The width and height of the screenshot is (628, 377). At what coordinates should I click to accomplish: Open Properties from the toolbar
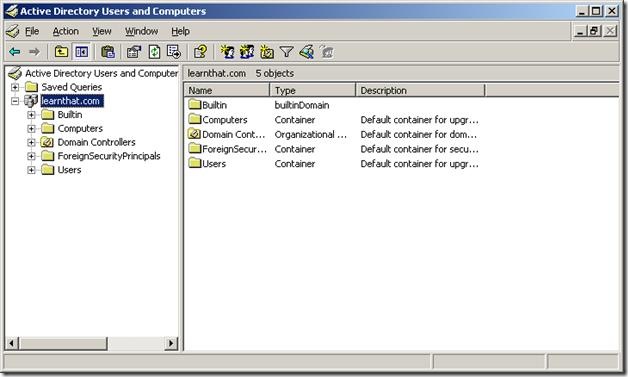point(134,52)
